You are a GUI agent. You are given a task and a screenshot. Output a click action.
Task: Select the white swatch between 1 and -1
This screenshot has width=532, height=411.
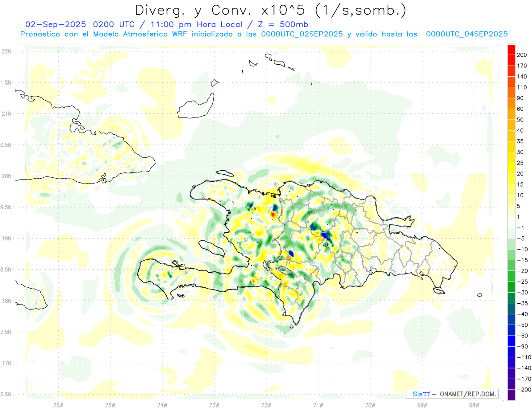511,223
